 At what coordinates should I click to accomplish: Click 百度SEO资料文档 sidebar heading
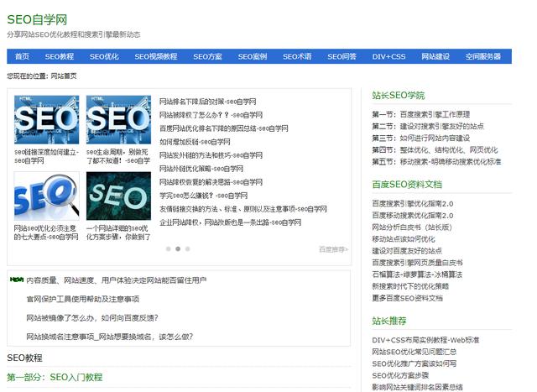tap(407, 185)
